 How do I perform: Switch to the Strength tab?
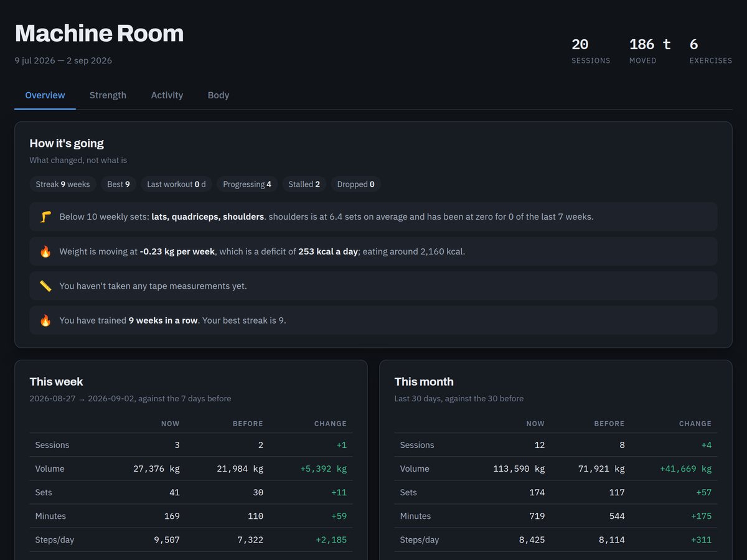click(108, 95)
